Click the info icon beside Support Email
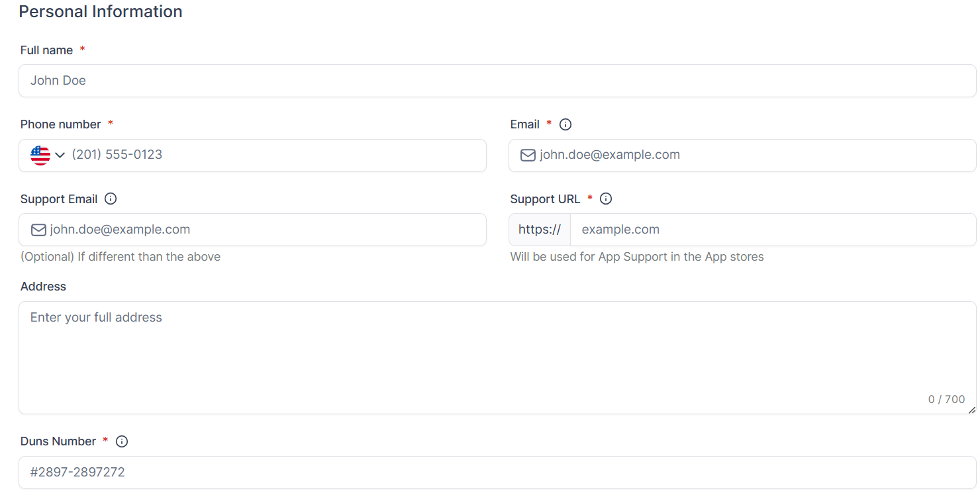This screenshot has width=980, height=495. click(111, 199)
